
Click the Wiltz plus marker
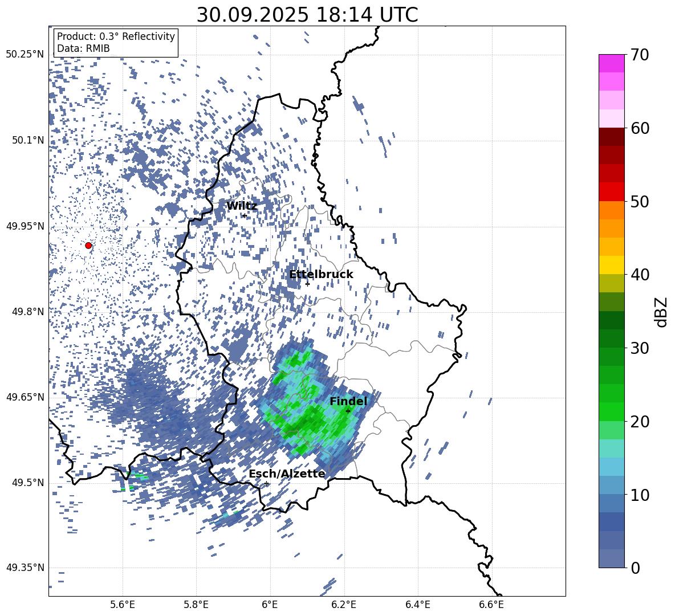[245, 216]
